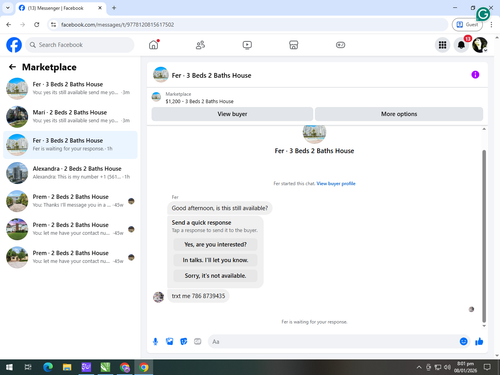Image resolution: width=500 pixels, height=375 pixels.
Task: Click the View buyer button
Action: 232,114
